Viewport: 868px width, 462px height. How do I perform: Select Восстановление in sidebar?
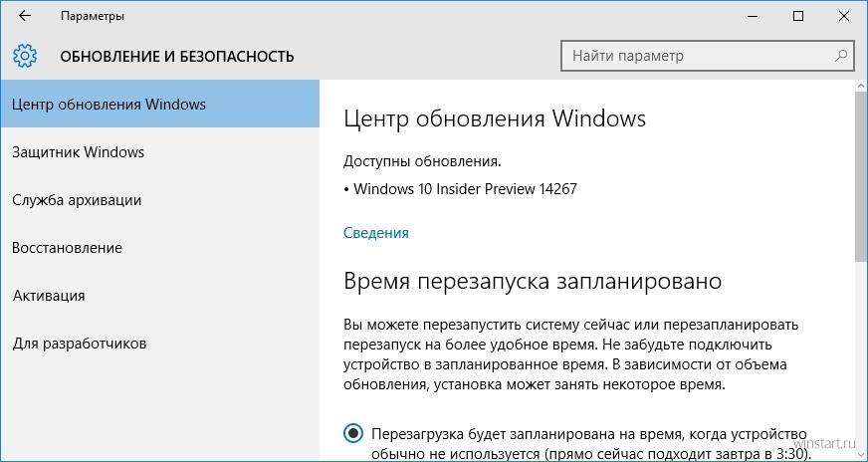pyautogui.click(x=160, y=248)
